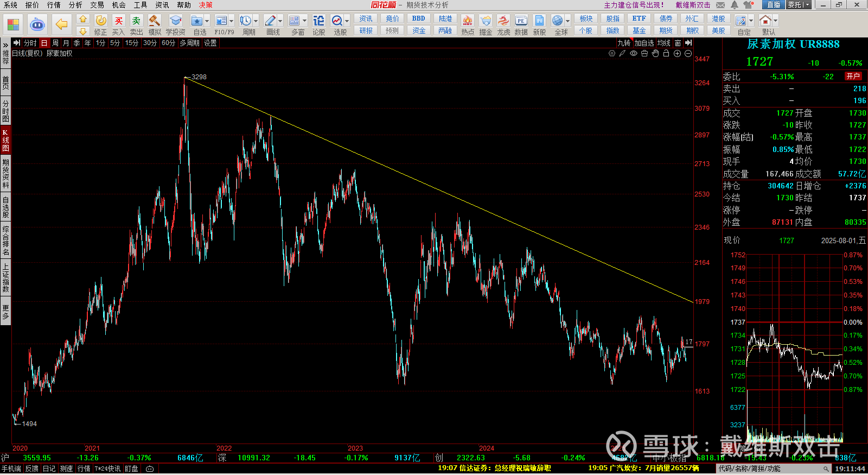Image resolution: width=868 pixels, height=475 pixels.
Task: Click the 开户 open account button
Action: tap(853, 77)
